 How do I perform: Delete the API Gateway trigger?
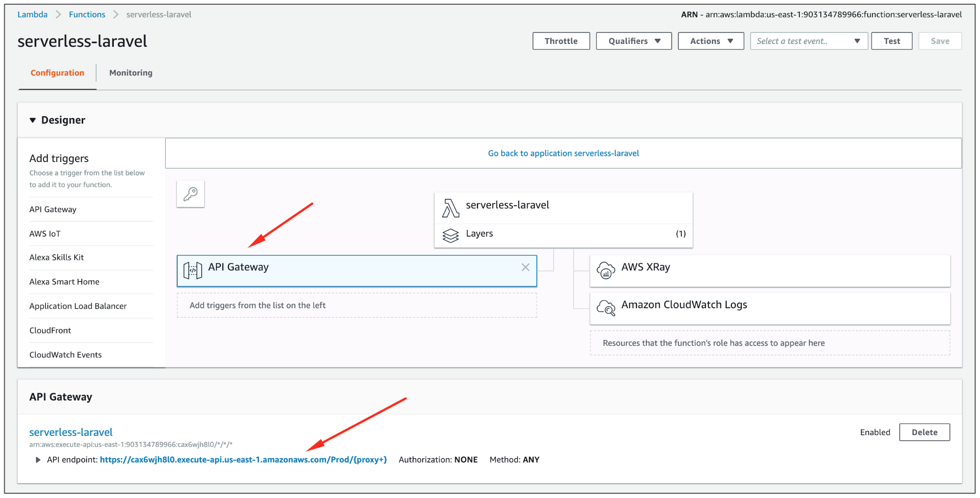925,432
